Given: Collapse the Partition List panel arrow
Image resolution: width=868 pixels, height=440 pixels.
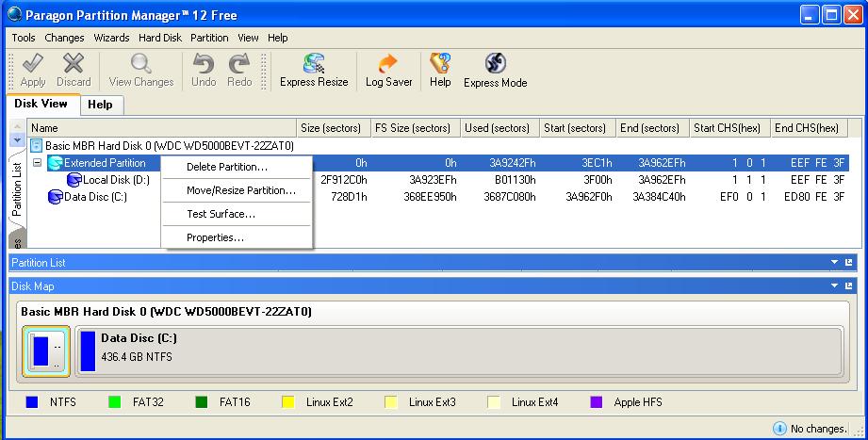Looking at the screenshot, I should (x=834, y=262).
